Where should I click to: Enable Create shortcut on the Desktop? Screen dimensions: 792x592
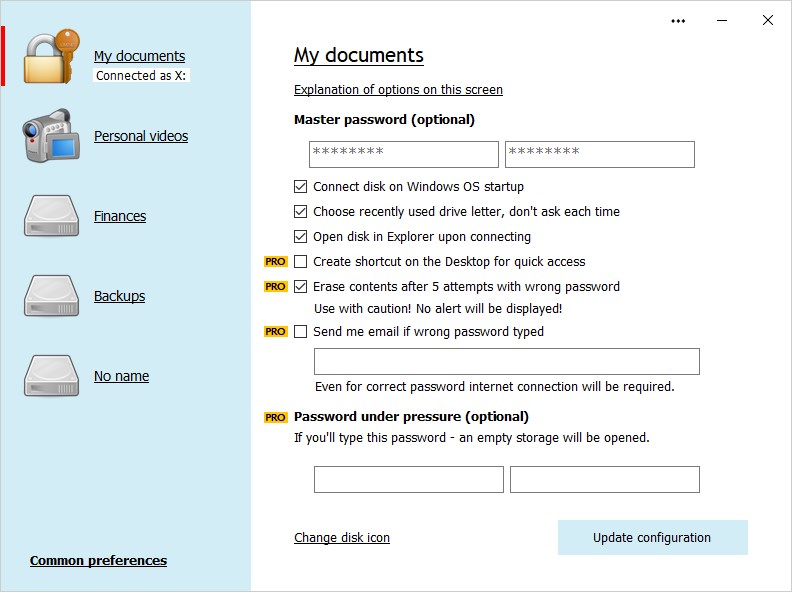(301, 262)
